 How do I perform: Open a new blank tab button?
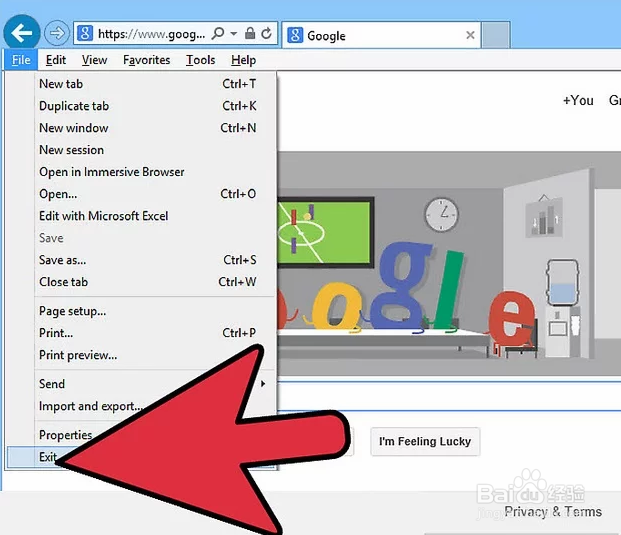click(x=495, y=35)
